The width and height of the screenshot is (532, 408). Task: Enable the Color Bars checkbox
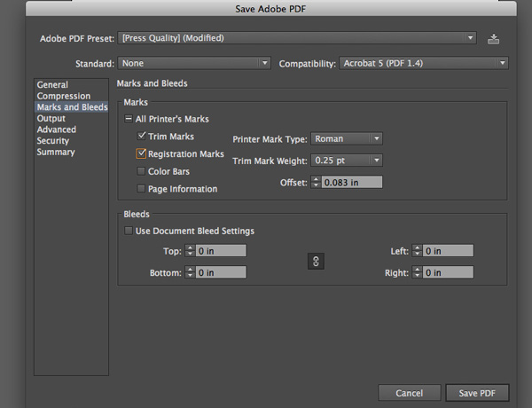point(141,171)
